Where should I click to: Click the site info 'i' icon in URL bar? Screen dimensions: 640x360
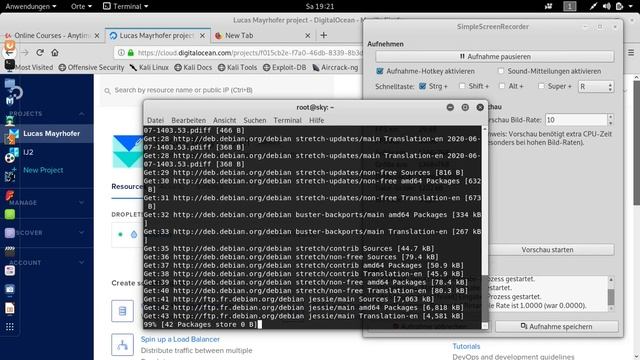pos(121,53)
